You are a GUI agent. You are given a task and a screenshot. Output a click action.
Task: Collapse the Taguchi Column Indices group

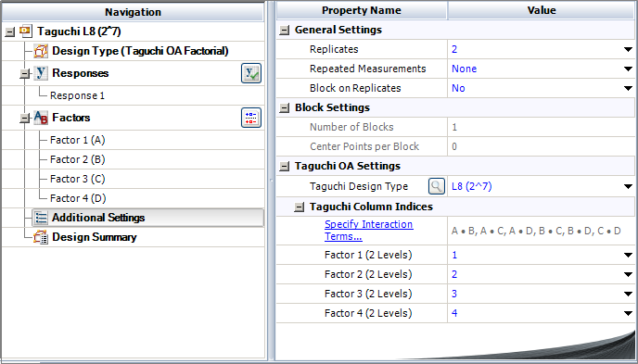(x=299, y=207)
